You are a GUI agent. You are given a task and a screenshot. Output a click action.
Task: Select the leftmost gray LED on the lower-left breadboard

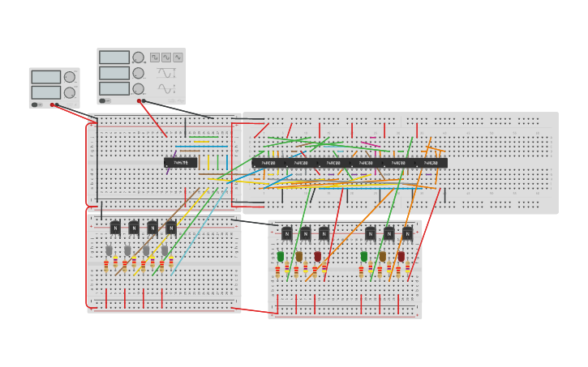pos(109,251)
